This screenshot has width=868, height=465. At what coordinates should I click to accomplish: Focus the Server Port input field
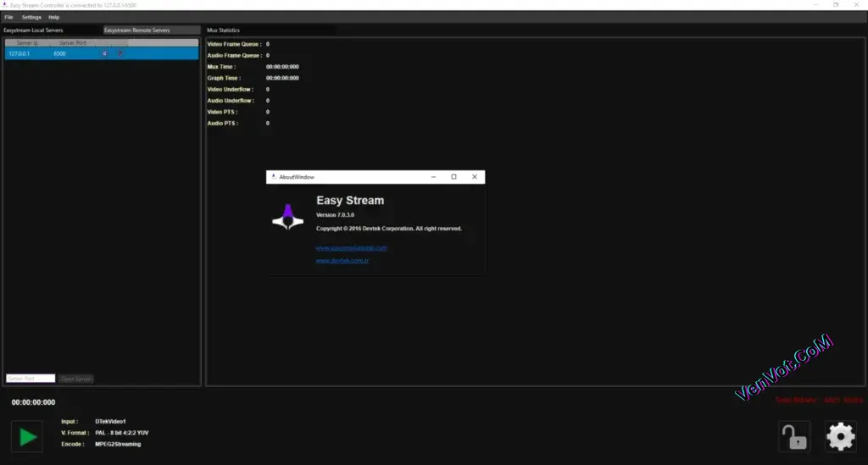[31, 379]
